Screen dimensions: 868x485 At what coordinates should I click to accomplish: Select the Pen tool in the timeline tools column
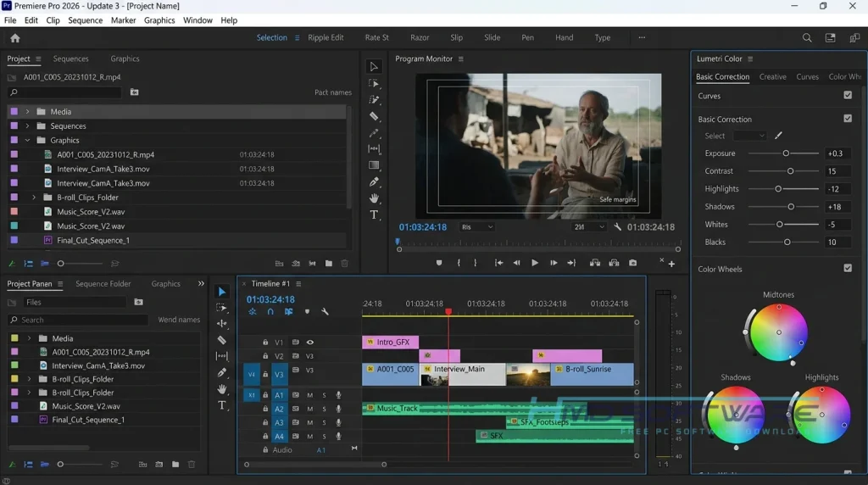pos(222,372)
